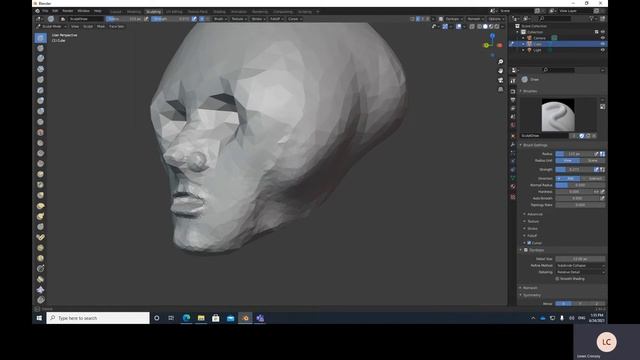The image size is (640, 360).
Task: Open Modifier properties wrench tab
Action: pyautogui.click(x=513, y=145)
